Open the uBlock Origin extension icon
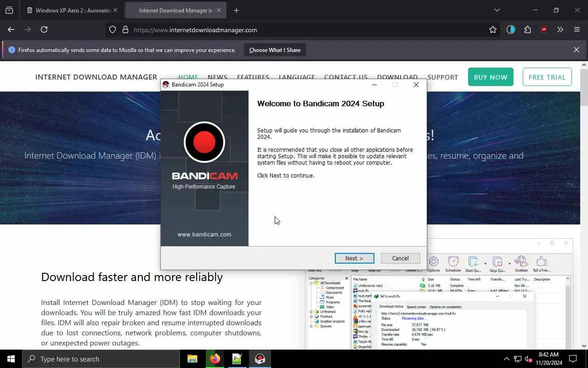The image size is (588, 368). coord(544,29)
